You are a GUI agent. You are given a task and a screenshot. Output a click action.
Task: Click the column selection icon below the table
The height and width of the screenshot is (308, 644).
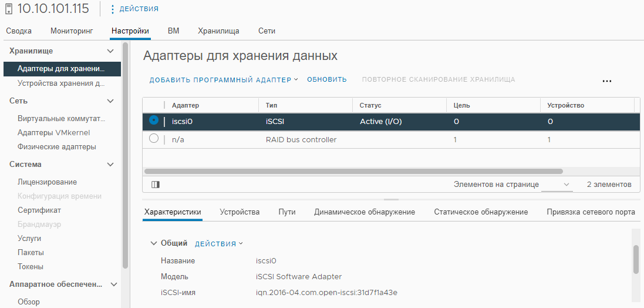pyautogui.click(x=155, y=185)
